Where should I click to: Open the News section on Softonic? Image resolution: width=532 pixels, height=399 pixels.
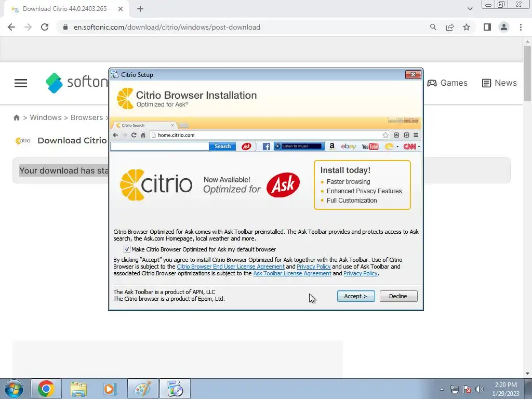click(499, 83)
